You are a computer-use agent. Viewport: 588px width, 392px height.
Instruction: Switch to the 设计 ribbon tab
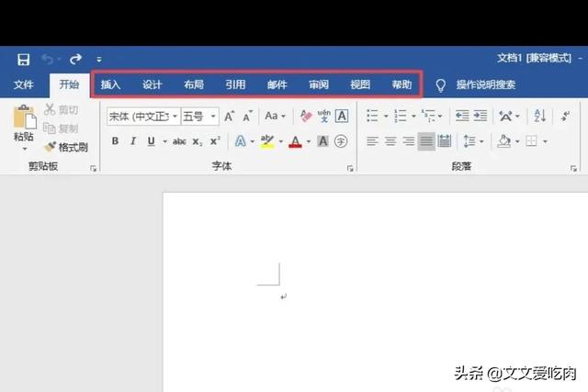[152, 84]
